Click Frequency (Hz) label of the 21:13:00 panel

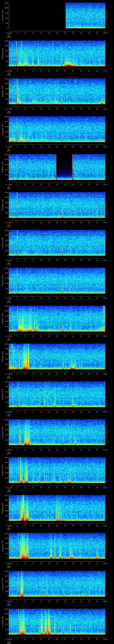(3, 167)
